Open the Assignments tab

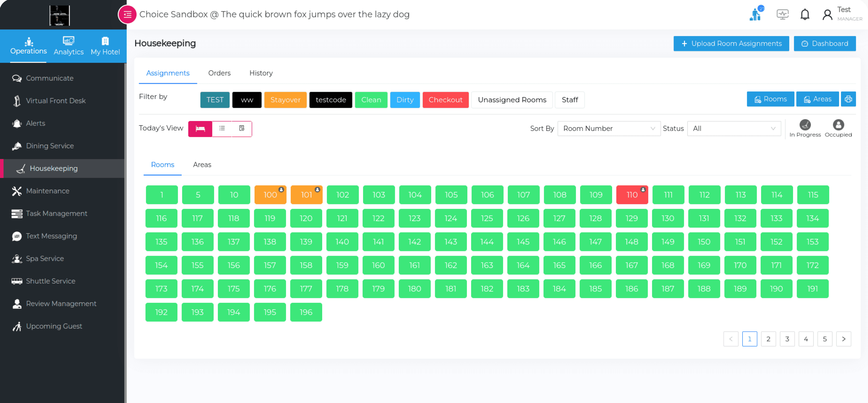click(x=168, y=73)
